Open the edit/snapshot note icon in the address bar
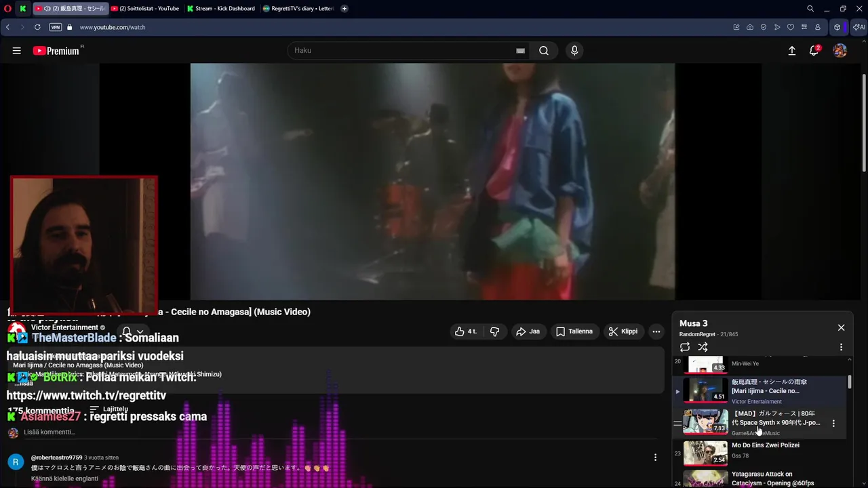The height and width of the screenshot is (488, 868). pyautogui.click(x=736, y=27)
